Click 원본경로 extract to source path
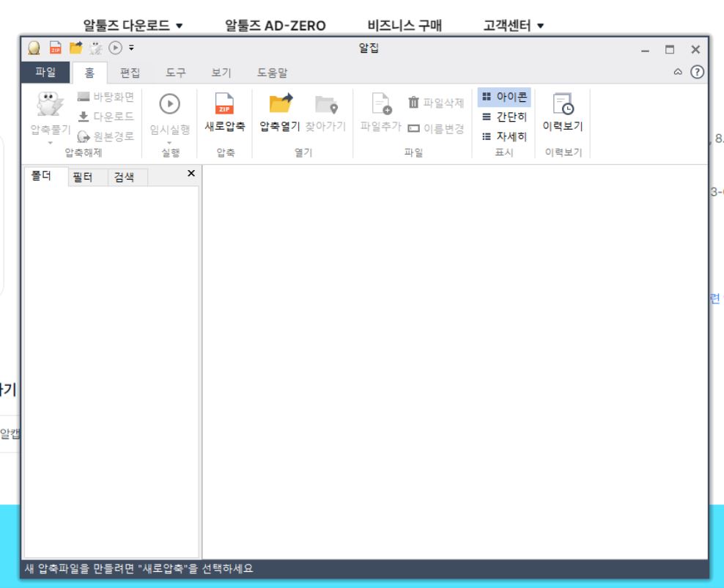This screenshot has height=588, width=724. (106, 136)
